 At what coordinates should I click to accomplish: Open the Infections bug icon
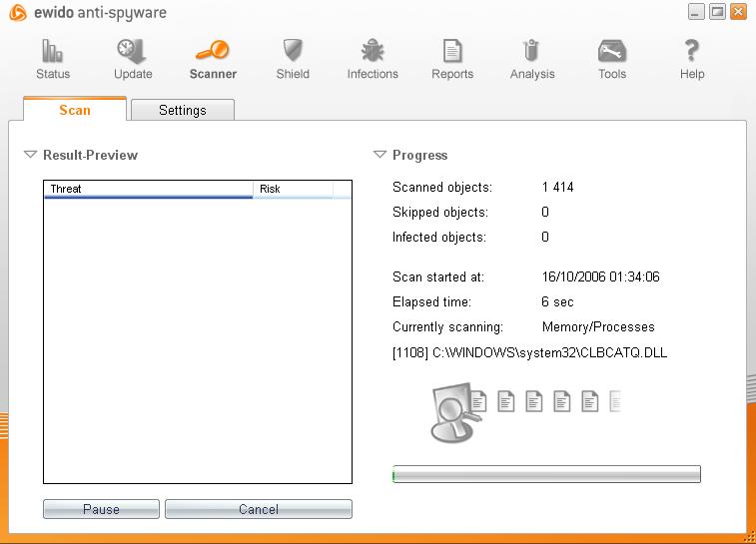click(x=373, y=51)
